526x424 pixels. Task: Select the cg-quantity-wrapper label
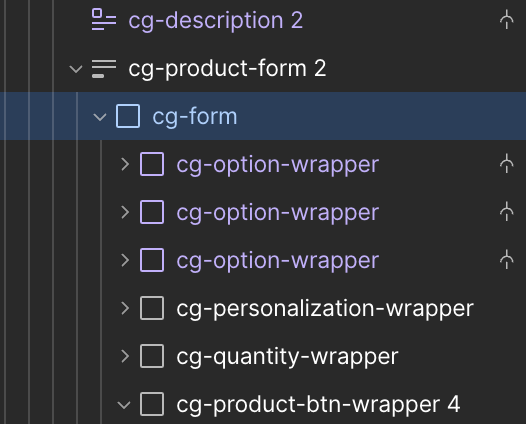pyautogui.click(x=287, y=357)
